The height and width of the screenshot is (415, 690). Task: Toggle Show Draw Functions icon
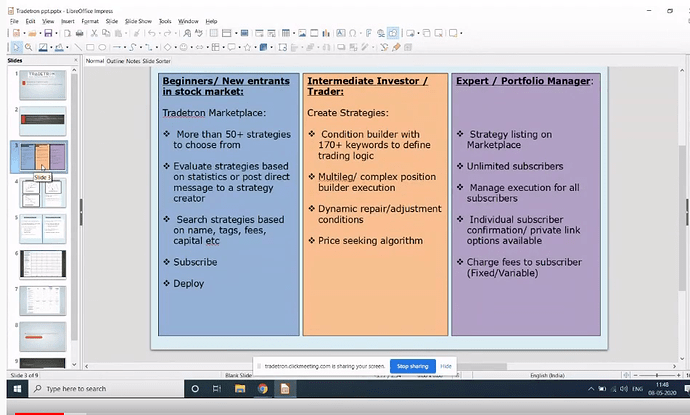click(x=393, y=33)
